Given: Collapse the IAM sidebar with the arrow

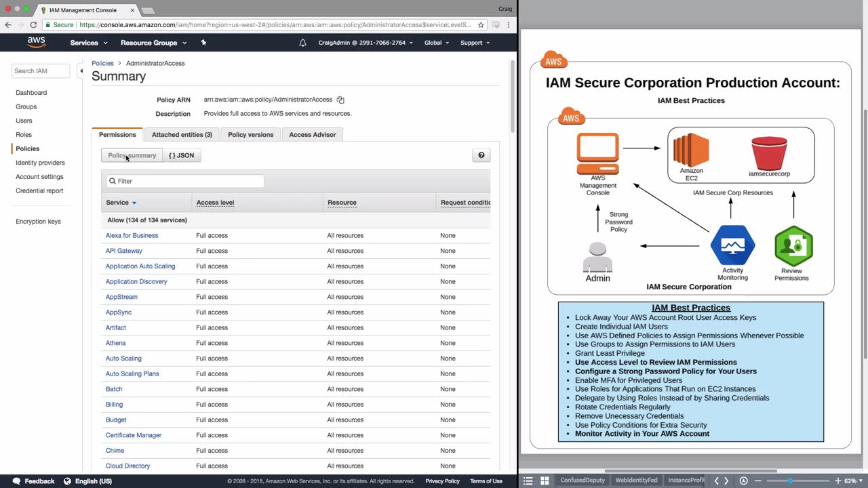Looking at the screenshot, I should tap(81, 70).
